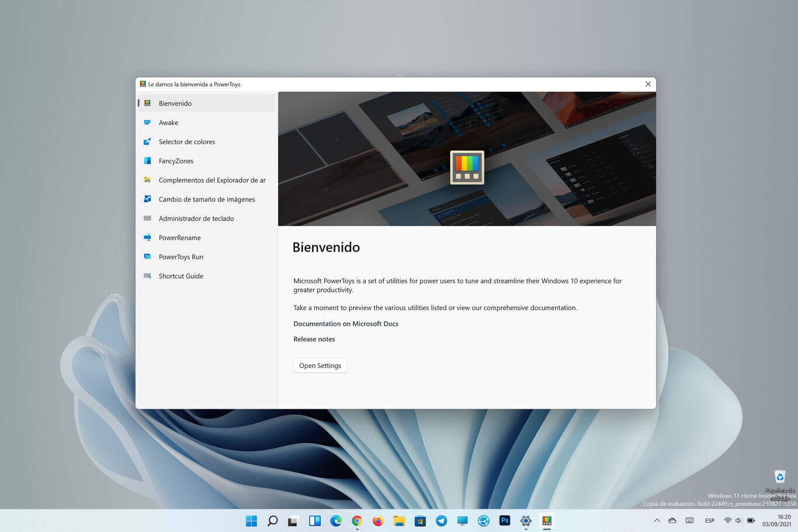Click the PowerToys icon in the title bar

pyautogui.click(x=143, y=84)
